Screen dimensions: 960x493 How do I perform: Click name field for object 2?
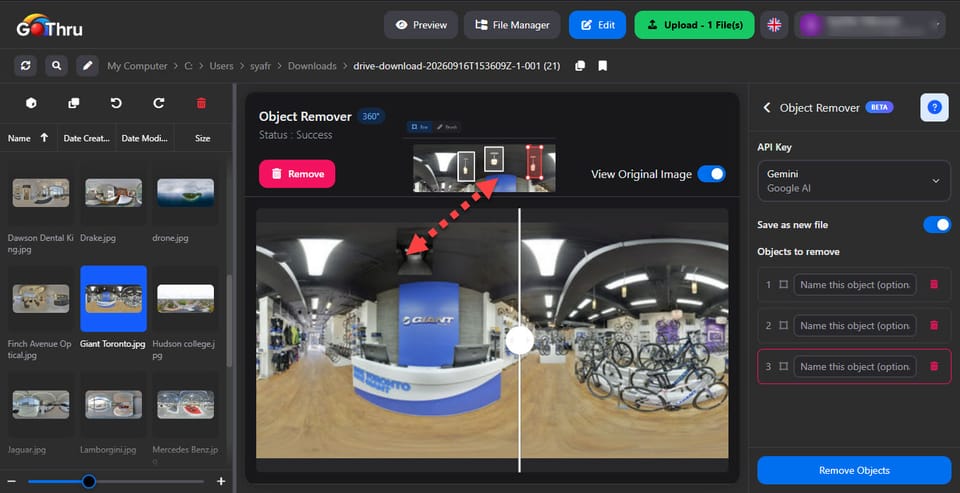[x=855, y=326]
